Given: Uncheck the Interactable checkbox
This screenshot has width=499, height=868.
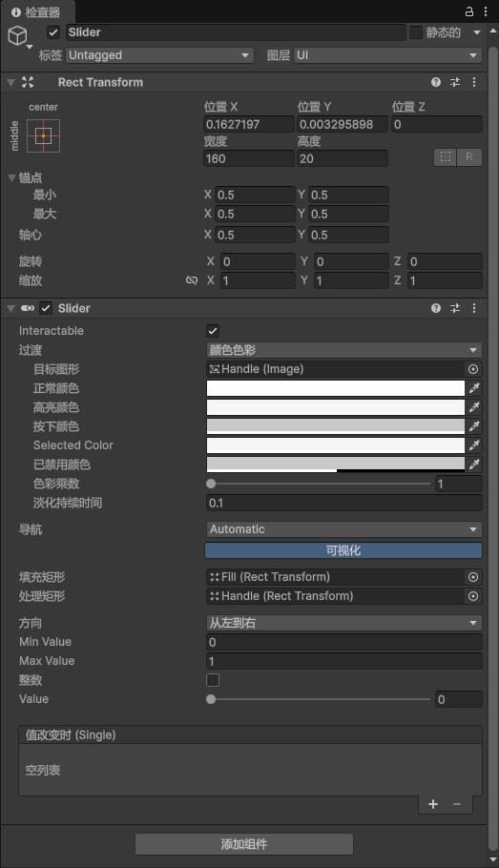Looking at the screenshot, I should tap(213, 331).
